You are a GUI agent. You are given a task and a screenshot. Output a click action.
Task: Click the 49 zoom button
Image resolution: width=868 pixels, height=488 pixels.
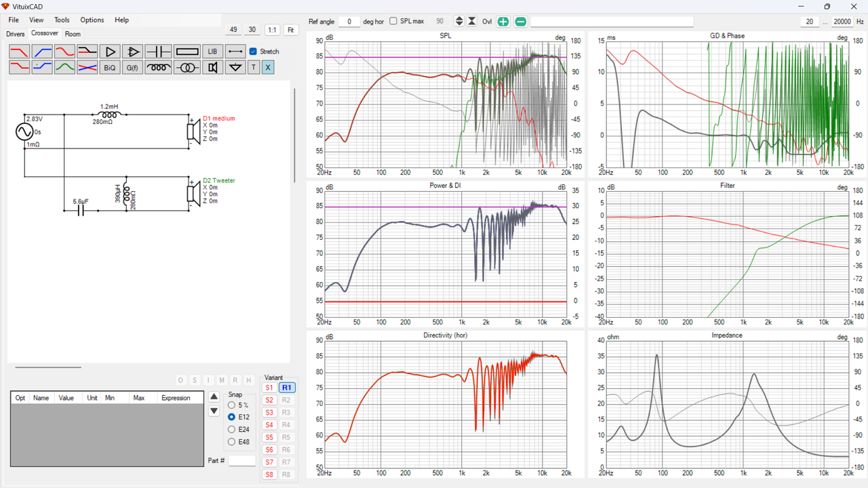tap(233, 30)
